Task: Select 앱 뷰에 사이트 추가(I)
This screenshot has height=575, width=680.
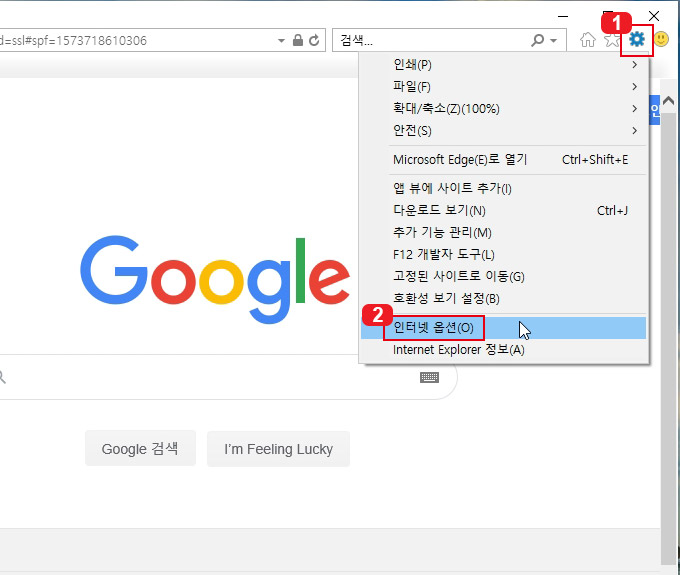Action: [503, 189]
